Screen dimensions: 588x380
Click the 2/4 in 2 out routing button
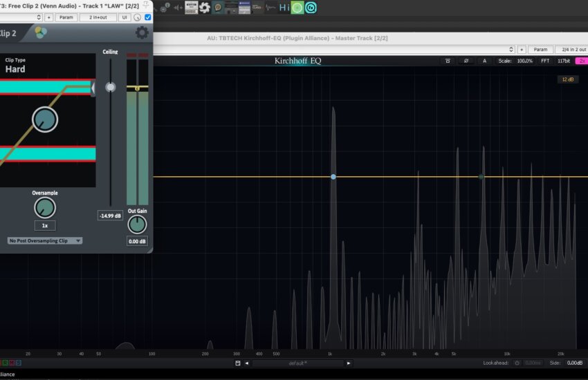click(571, 50)
